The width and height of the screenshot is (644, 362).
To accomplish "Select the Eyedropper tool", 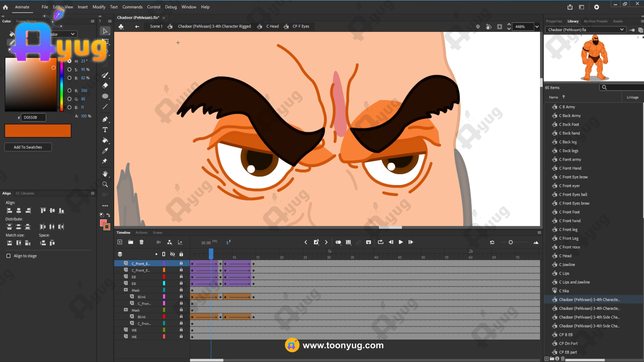I will click(x=105, y=151).
